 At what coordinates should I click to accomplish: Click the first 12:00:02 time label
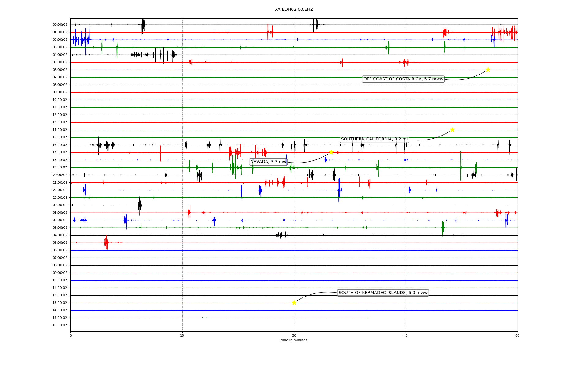(60, 115)
